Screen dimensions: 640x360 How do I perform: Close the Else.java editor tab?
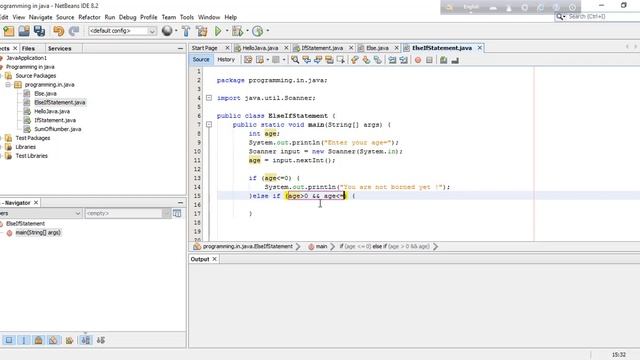[x=396, y=48]
